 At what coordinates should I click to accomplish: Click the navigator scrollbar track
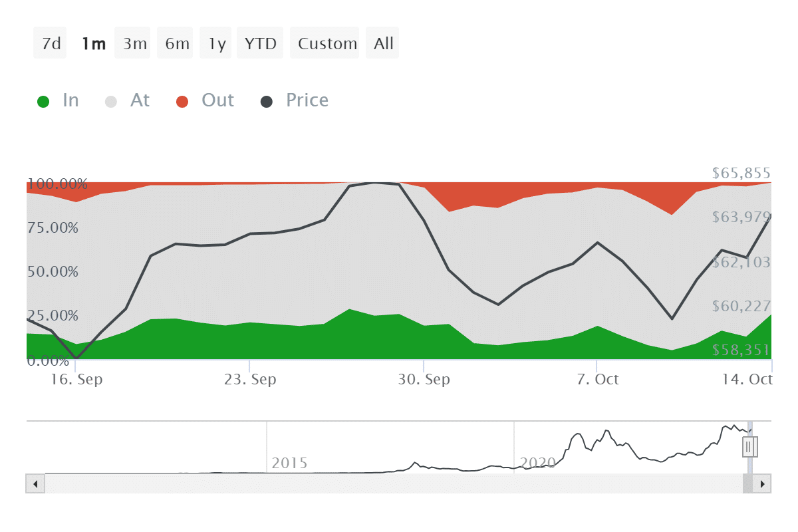pos(399,483)
